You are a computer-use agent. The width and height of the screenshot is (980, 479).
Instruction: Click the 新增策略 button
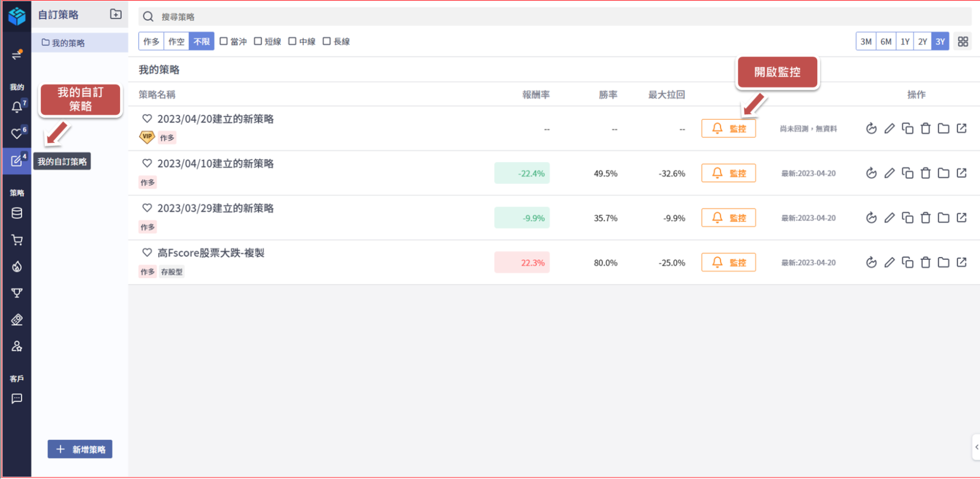pyautogui.click(x=80, y=449)
